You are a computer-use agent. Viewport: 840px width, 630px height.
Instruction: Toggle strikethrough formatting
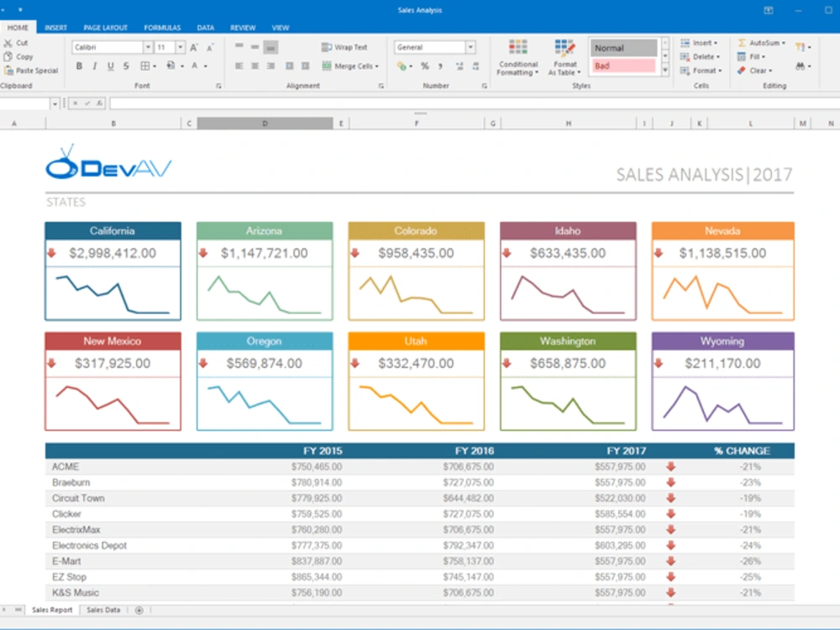pos(126,66)
